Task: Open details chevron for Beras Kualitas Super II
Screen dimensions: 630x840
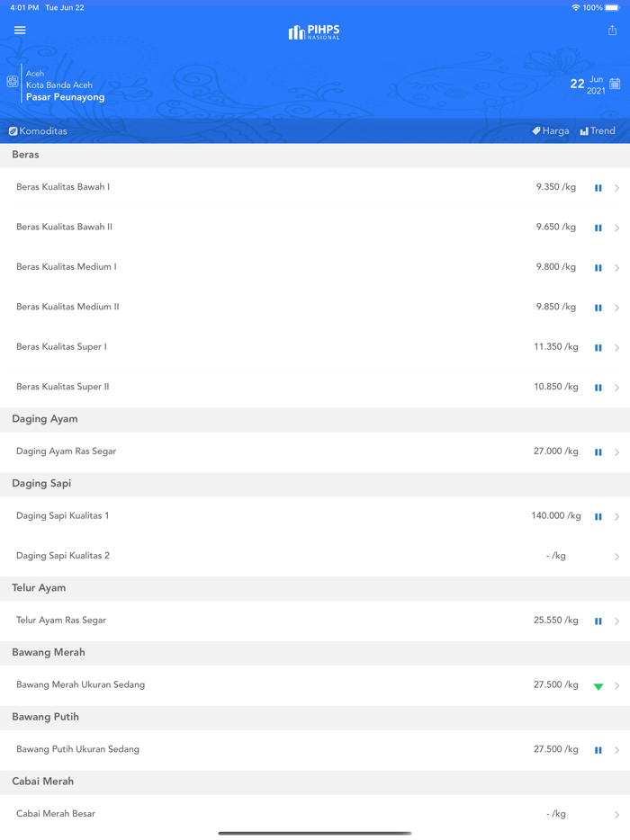Action: [617, 388]
